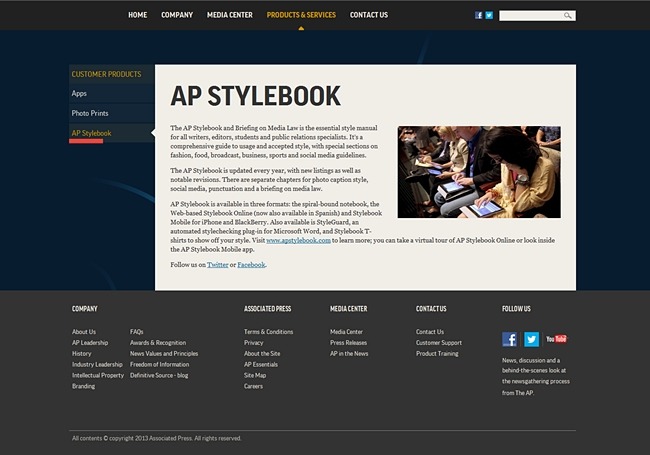The image size is (650, 455).
Task: Click the photo of people using tablets
Action: (x=479, y=172)
